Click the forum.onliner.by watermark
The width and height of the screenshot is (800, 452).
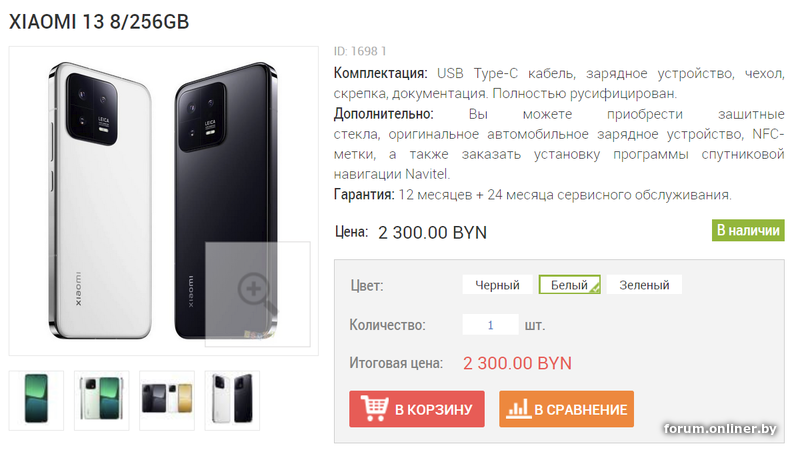tap(720, 429)
